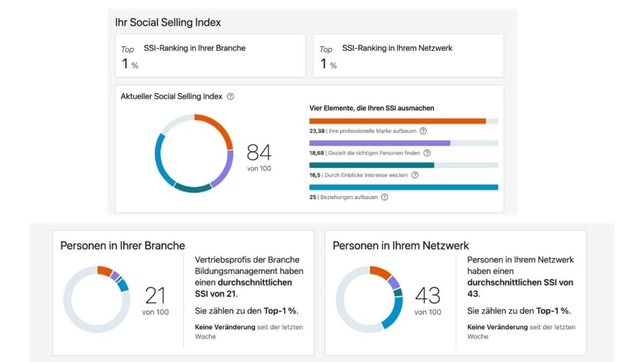Click 'Aktueller Social Selling Index' label
The height and width of the screenshot is (362, 644).
tap(171, 96)
